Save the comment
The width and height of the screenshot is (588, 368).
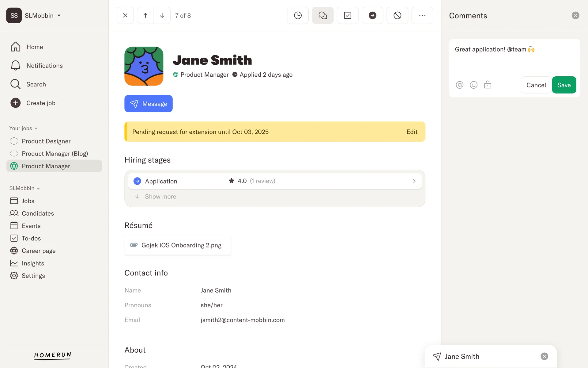(x=563, y=85)
